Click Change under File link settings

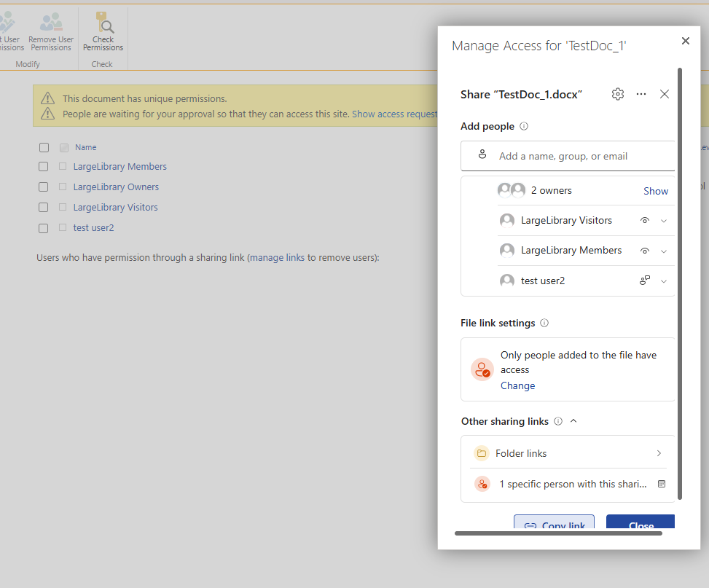[x=518, y=386]
